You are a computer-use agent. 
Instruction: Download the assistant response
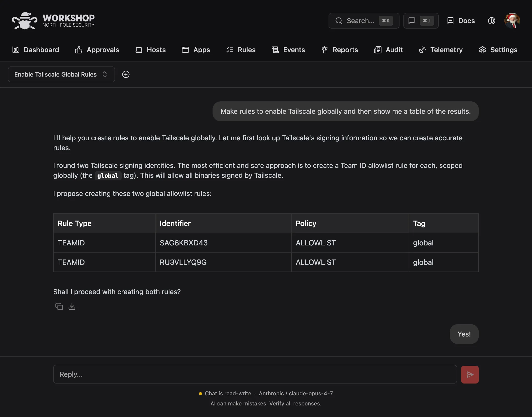pos(72,306)
